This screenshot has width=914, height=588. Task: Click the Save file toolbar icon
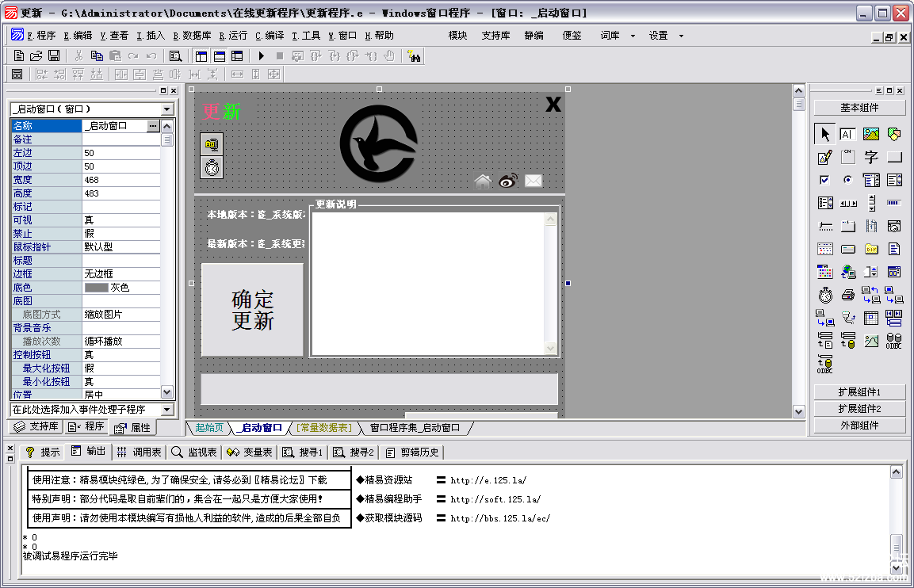(54, 55)
